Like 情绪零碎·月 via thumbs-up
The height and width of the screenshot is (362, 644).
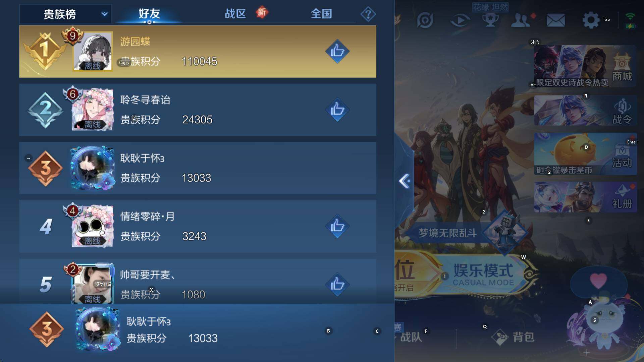[337, 226]
